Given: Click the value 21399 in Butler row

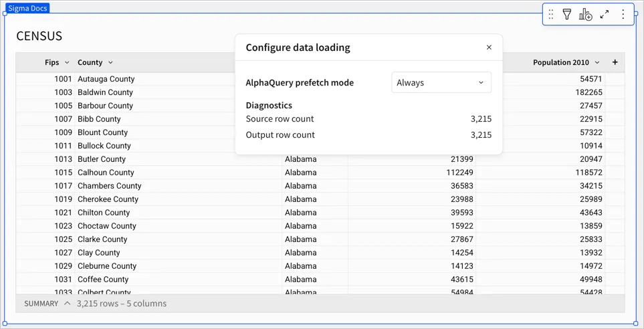Looking at the screenshot, I should (x=461, y=159).
